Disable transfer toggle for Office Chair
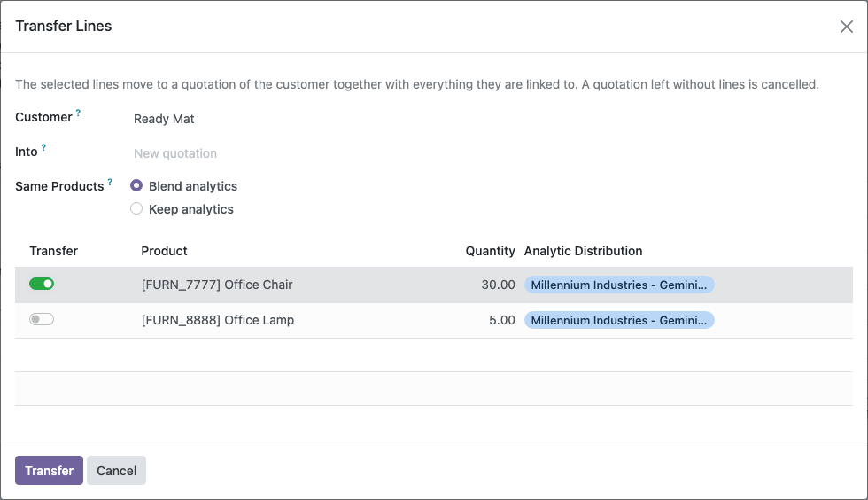Screen dimensions: 868x500 (x=42, y=284)
